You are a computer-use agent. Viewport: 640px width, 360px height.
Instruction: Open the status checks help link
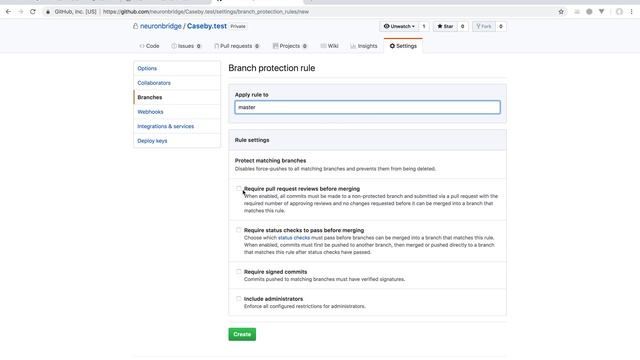294,238
